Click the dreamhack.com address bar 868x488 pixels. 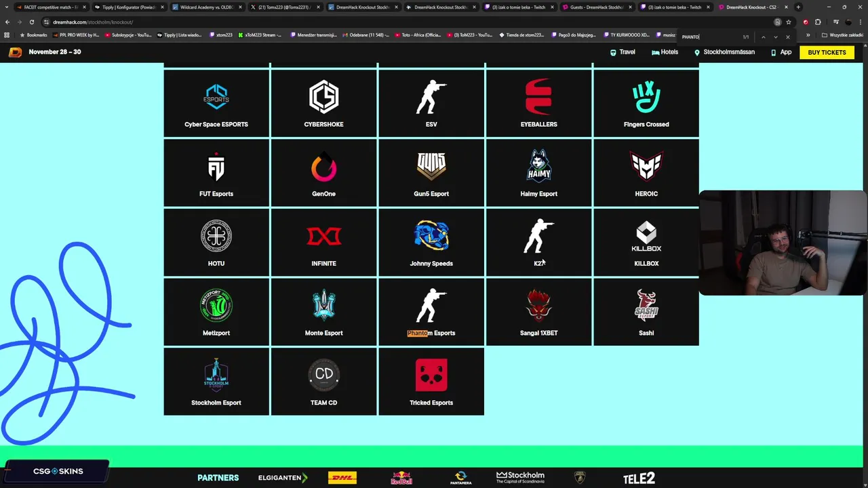click(x=407, y=22)
